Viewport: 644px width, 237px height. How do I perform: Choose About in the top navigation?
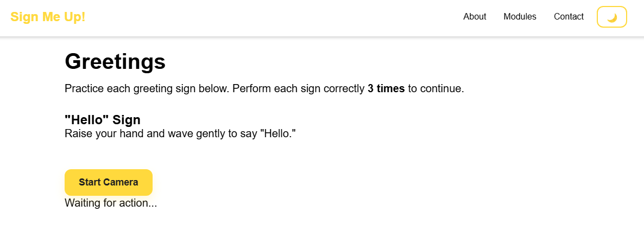475,17
